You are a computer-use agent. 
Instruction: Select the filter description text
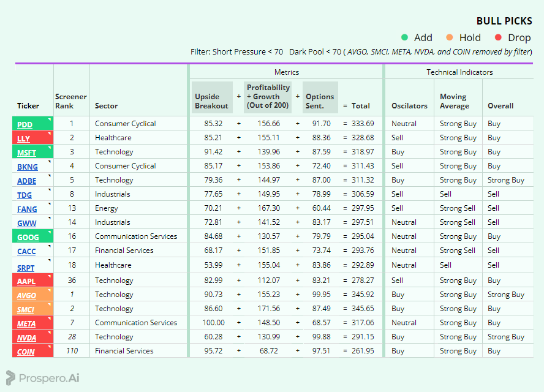(361, 52)
